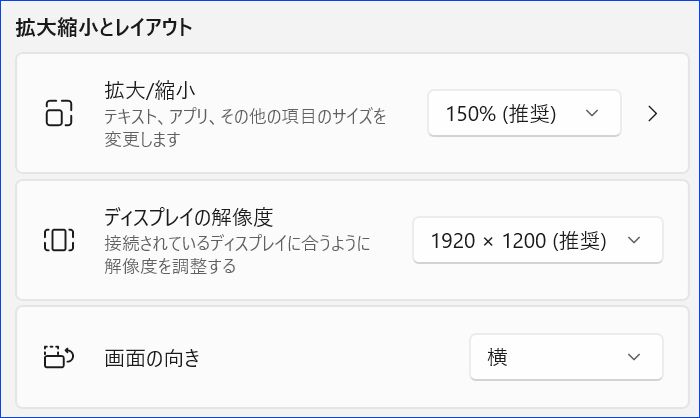Open the 横 orientation dropdown
Screen dimensions: 700x418
click(566, 357)
